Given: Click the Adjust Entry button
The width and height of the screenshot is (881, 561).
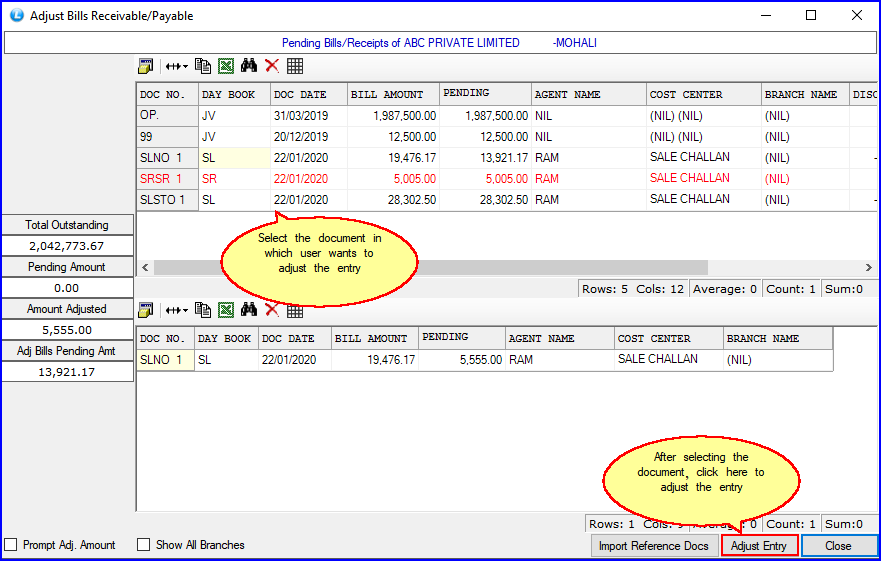Looking at the screenshot, I should (x=759, y=546).
